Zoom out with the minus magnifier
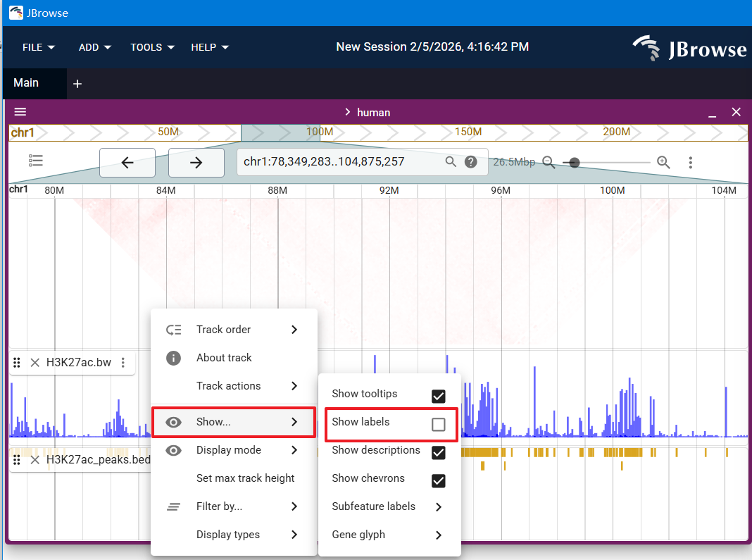The height and width of the screenshot is (560, 752). [549, 162]
